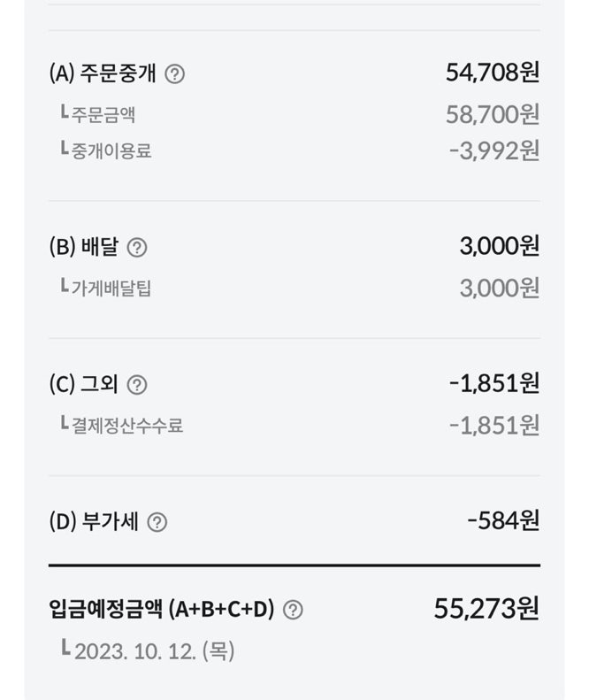
Task: Click the -3,992원 brokerage fee value
Action: (x=493, y=150)
